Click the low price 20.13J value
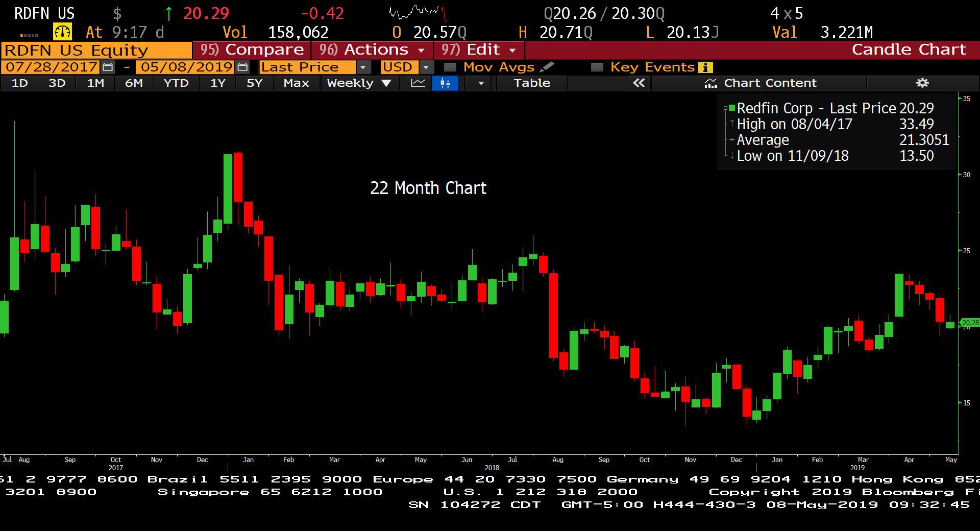Image resolution: width=980 pixels, height=531 pixels. click(693, 33)
